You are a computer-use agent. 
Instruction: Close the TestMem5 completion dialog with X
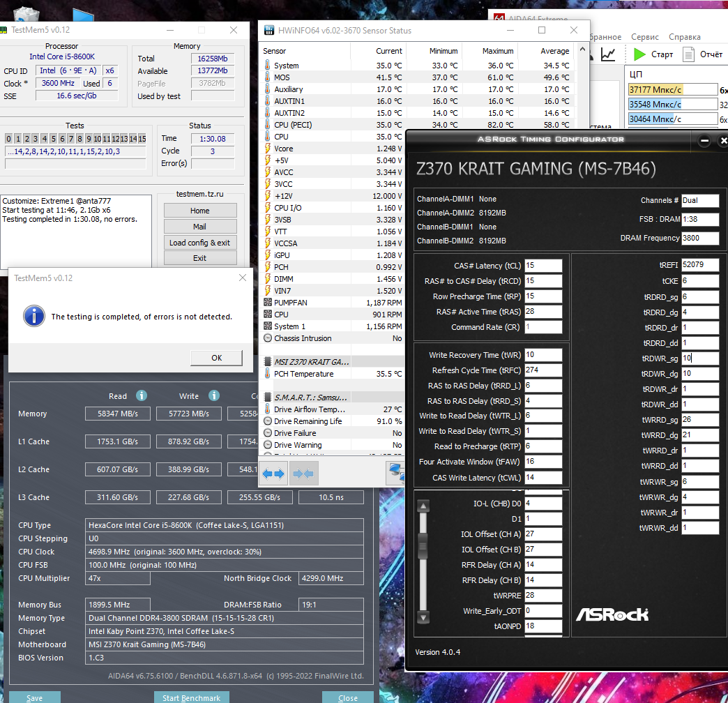243,278
